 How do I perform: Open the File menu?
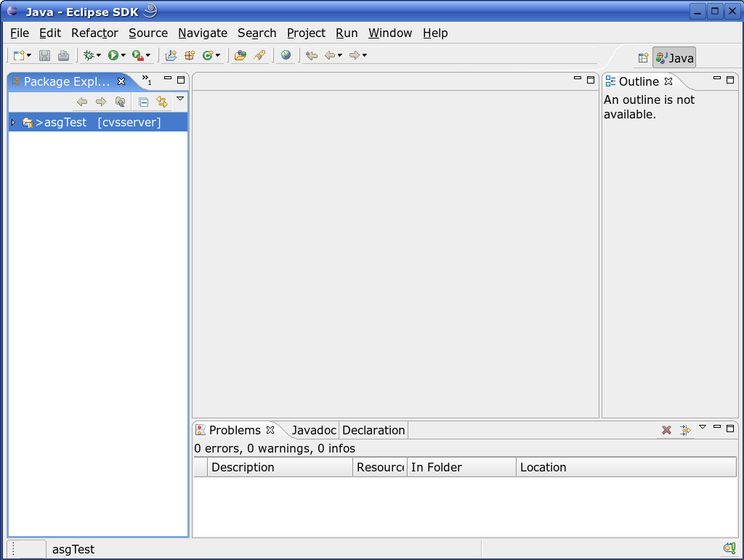pyautogui.click(x=20, y=33)
